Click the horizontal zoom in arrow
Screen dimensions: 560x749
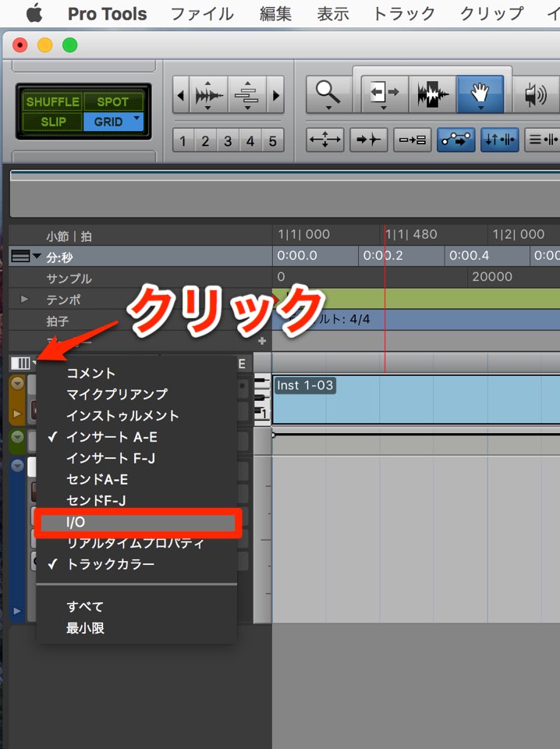pos(275,95)
